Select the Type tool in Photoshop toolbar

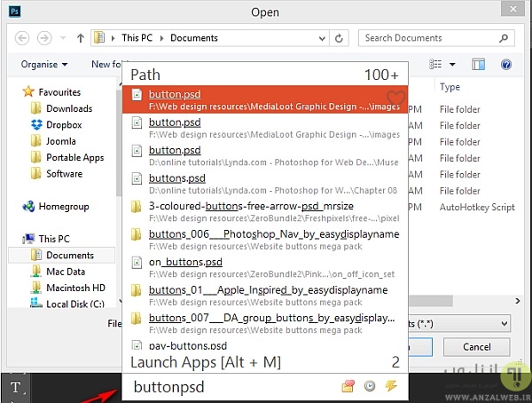15,385
